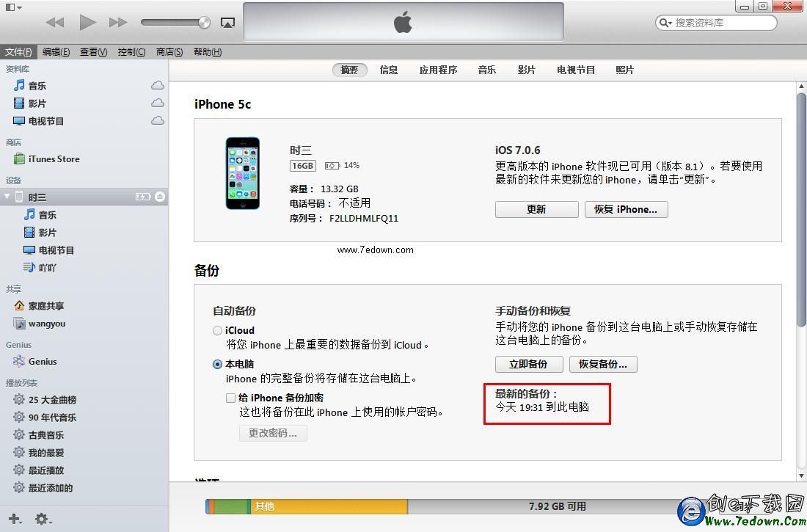This screenshot has height=532, width=807.
Task: Click the eject icon beside 时三 device
Action: click(x=160, y=197)
